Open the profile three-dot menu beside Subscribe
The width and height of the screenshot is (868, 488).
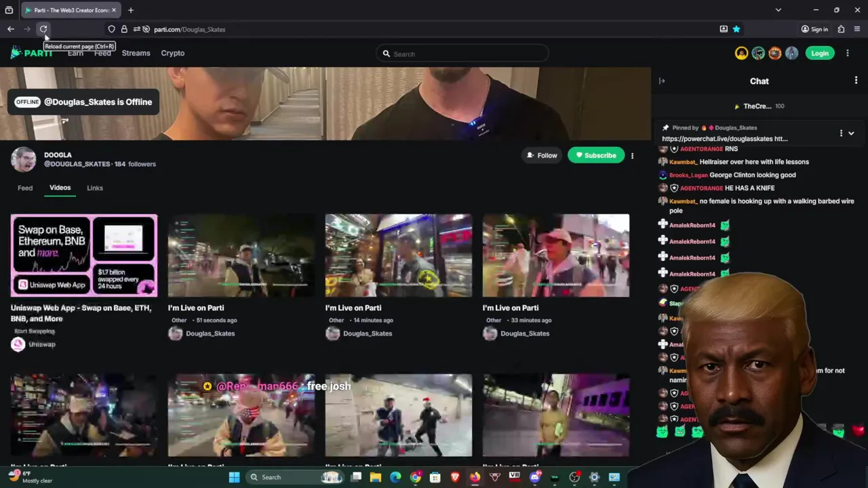pyautogui.click(x=632, y=156)
